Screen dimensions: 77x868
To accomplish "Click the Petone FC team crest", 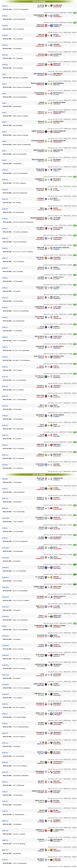I will point(46,112).
